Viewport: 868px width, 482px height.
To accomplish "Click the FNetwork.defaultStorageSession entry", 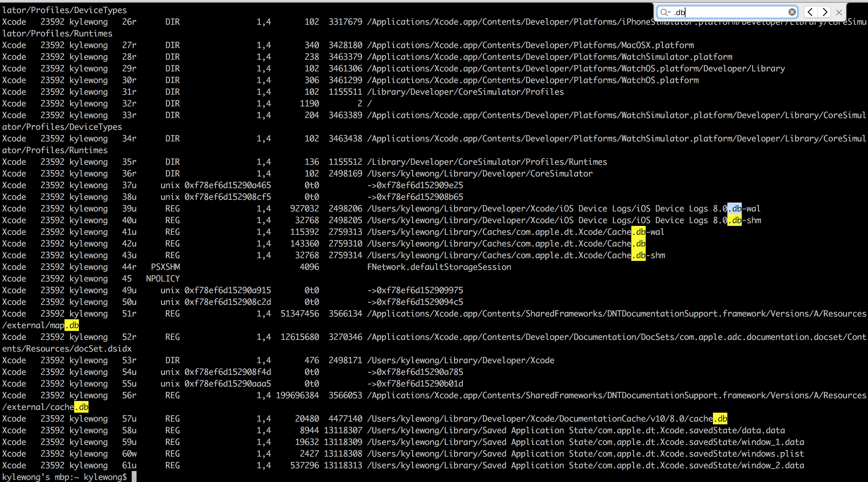I will click(439, 267).
